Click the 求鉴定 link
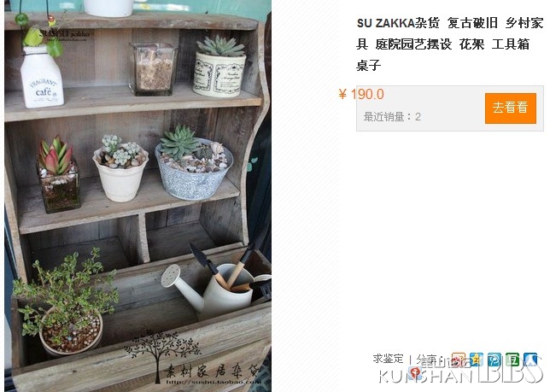This screenshot has width=550, height=392. tap(388, 359)
